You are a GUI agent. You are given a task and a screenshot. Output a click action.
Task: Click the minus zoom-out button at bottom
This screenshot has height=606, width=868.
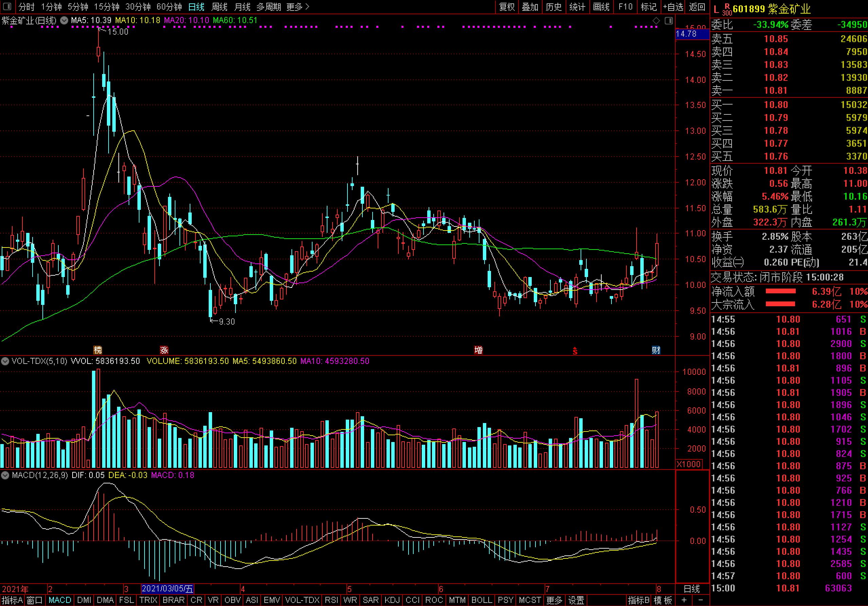tap(700, 600)
